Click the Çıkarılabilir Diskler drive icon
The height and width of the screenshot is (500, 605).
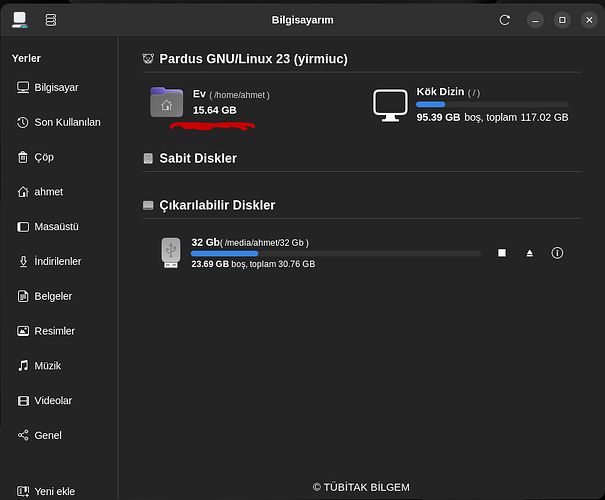click(148, 205)
